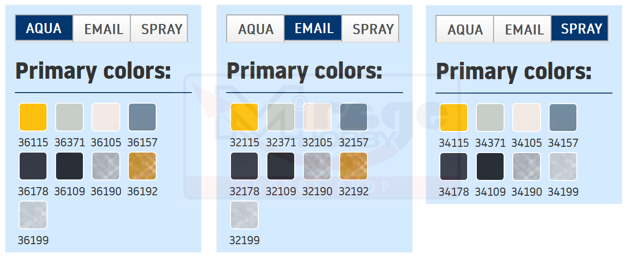This screenshot has height=273, width=644.
Task: Open the EMAIL tab in right panel
Action: click(524, 29)
